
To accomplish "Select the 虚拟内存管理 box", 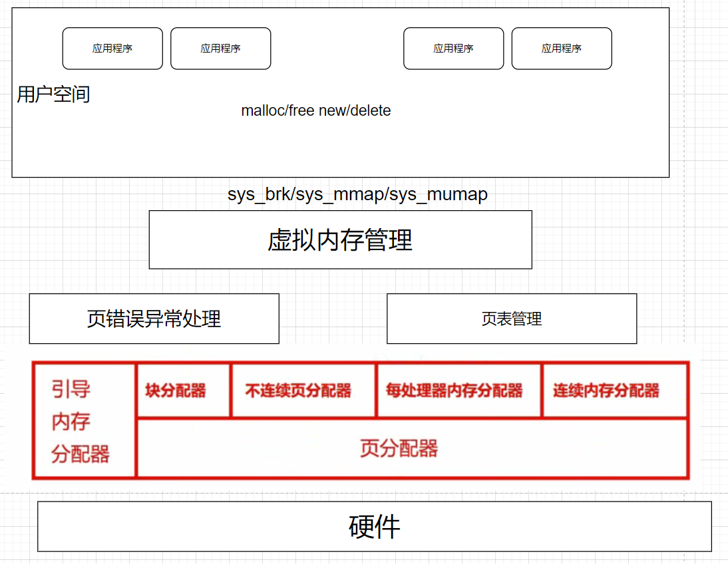I will 340,239.
